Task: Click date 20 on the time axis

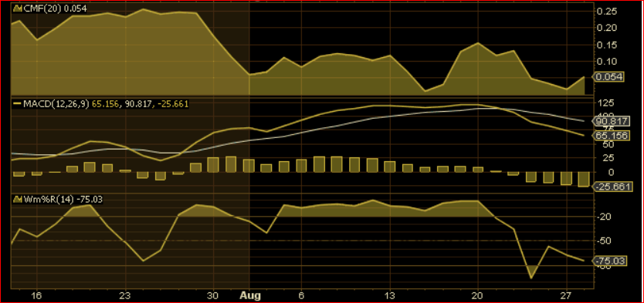Action: [x=478, y=295]
